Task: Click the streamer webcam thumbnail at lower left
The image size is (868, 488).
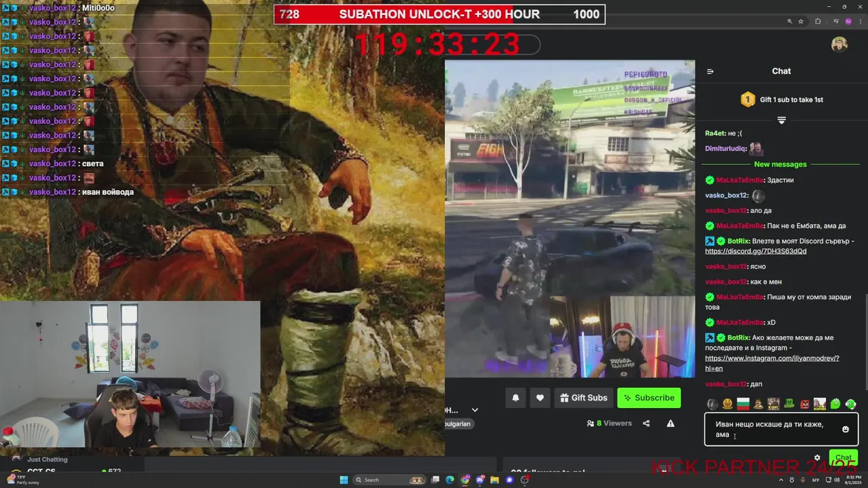Action: pyautogui.click(x=130, y=374)
